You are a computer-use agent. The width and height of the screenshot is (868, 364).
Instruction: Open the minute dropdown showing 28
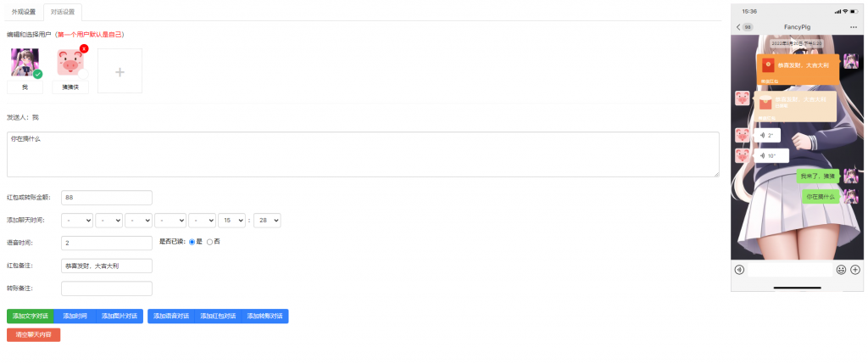[x=267, y=220]
